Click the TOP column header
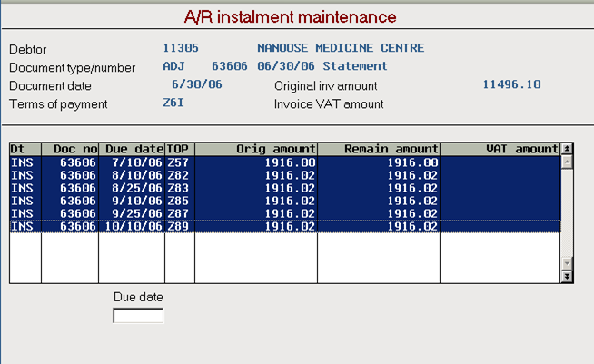The width and height of the screenshot is (594, 364). click(180, 149)
